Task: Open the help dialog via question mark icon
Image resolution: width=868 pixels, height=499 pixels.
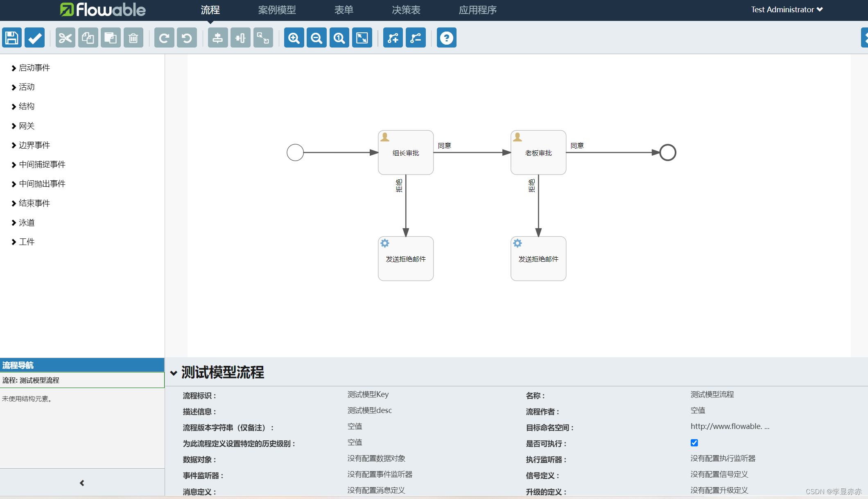Action: click(x=446, y=37)
